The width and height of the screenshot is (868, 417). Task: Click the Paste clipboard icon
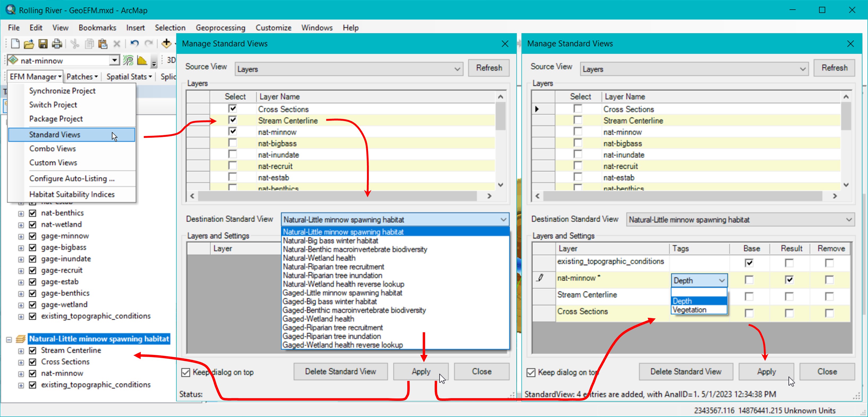[103, 44]
